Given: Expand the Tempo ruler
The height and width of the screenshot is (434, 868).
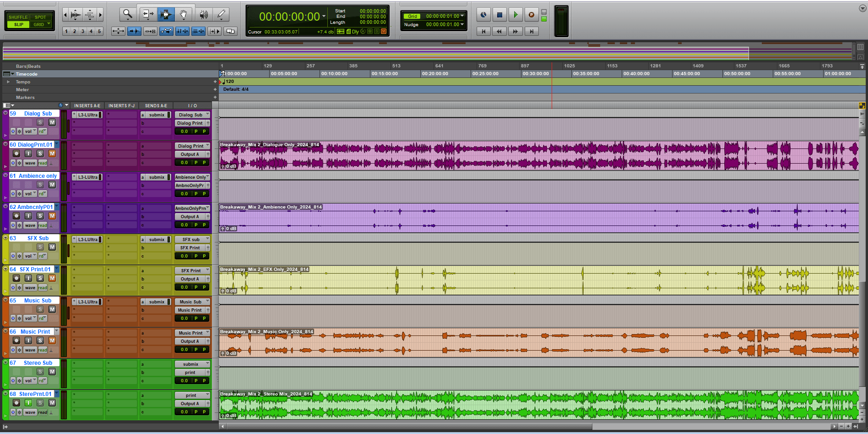Looking at the screenshot, I should tap(8, 82).
